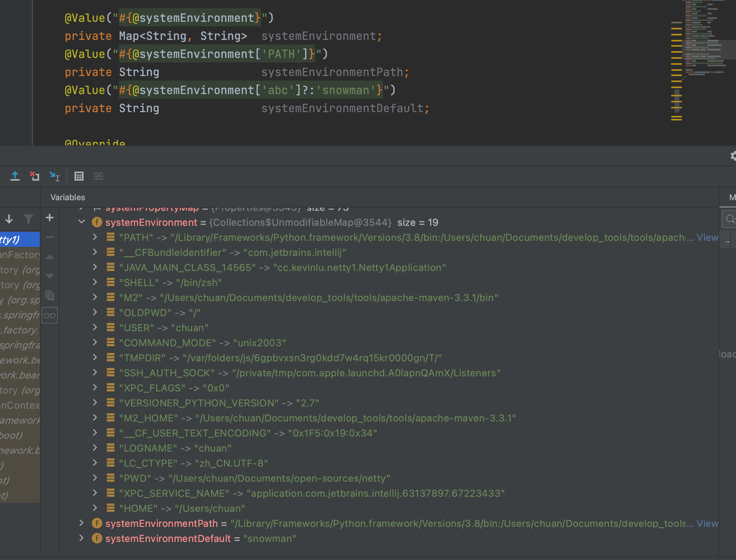Click the move watch up triangle icon

[50, 257]
